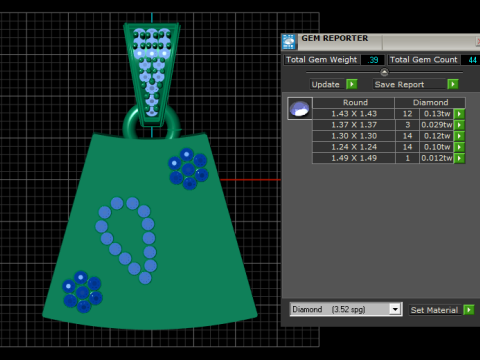Click the Round column header
This screenshot has width=480, height=360.
click(355, 103)
